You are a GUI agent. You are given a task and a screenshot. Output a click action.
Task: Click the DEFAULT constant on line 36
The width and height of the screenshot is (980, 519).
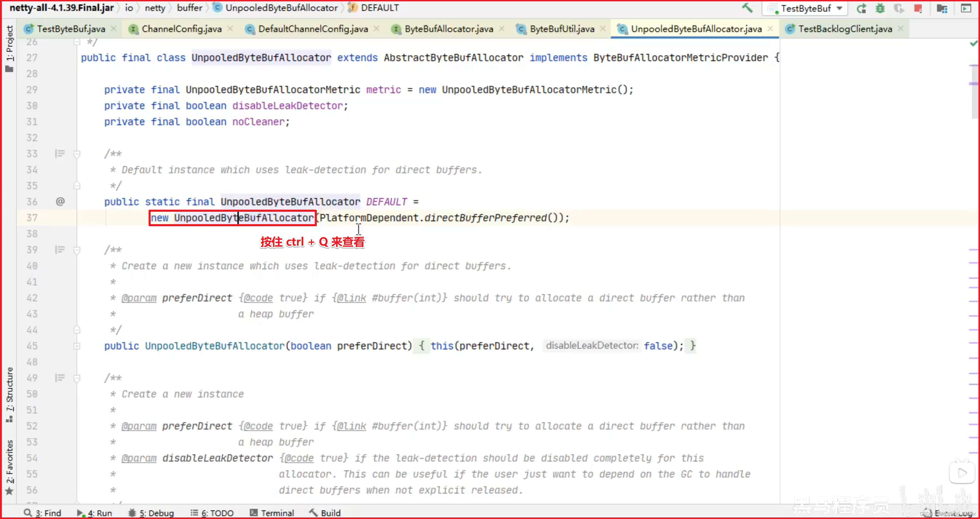pos(386,202)
